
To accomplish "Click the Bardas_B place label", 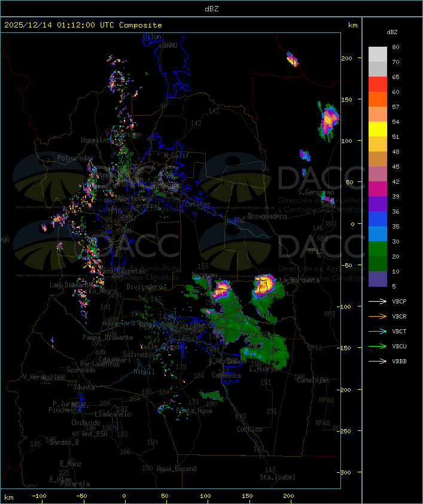I will pyautogui.click(x=64, y=442).
